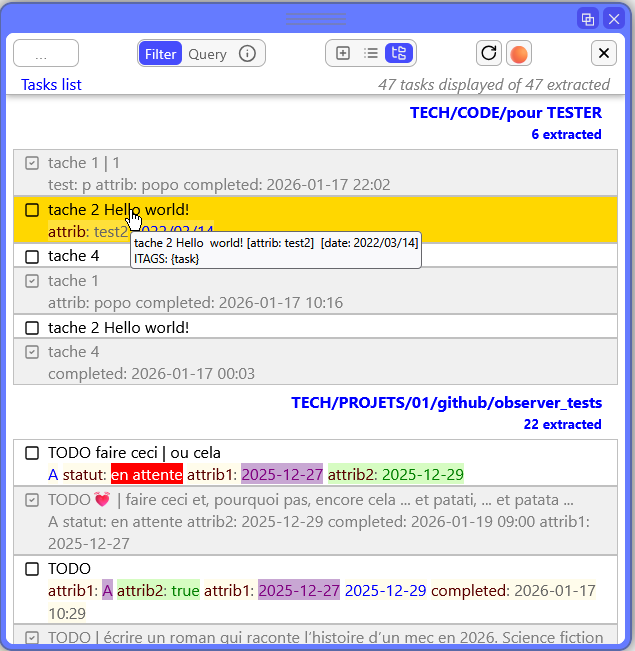Screen dimensions: 635x651
Task: Check the highlighted 'tache 2 Hello world!' checkbox
Action: pos(32,210)
